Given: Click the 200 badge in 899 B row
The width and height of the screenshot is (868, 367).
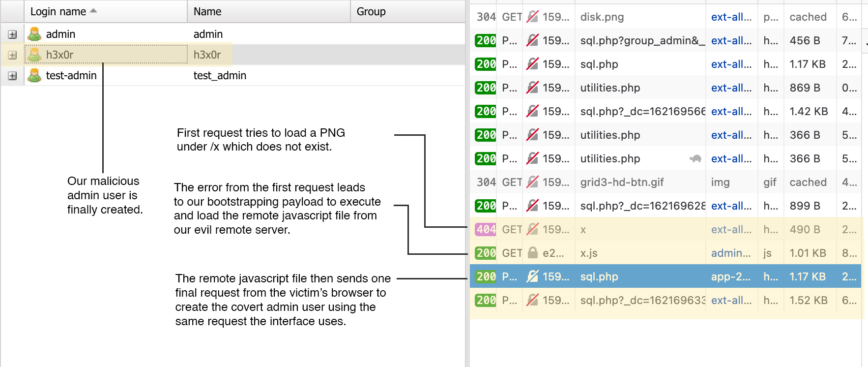Looking at the screenshot, I should 486,206.
